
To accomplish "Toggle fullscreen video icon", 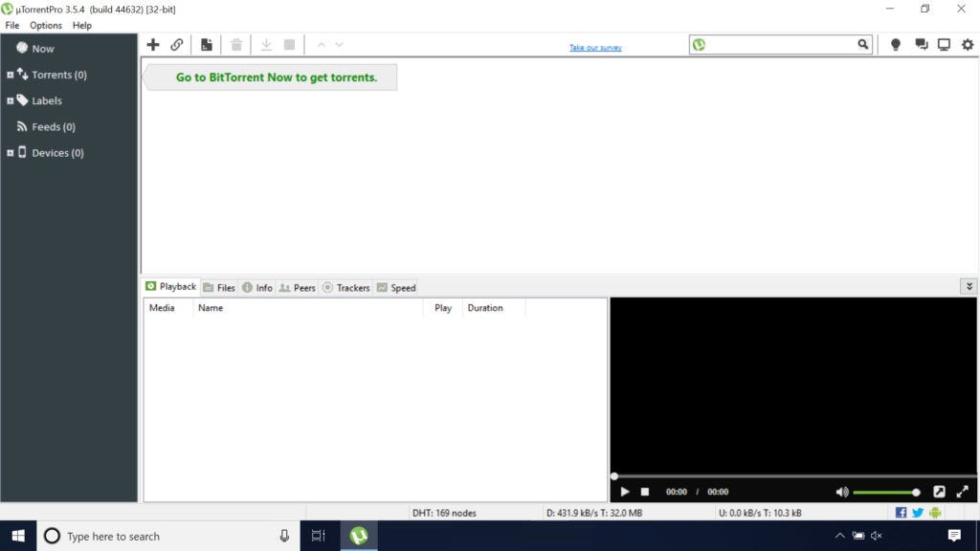I will [x=963, y=492].
